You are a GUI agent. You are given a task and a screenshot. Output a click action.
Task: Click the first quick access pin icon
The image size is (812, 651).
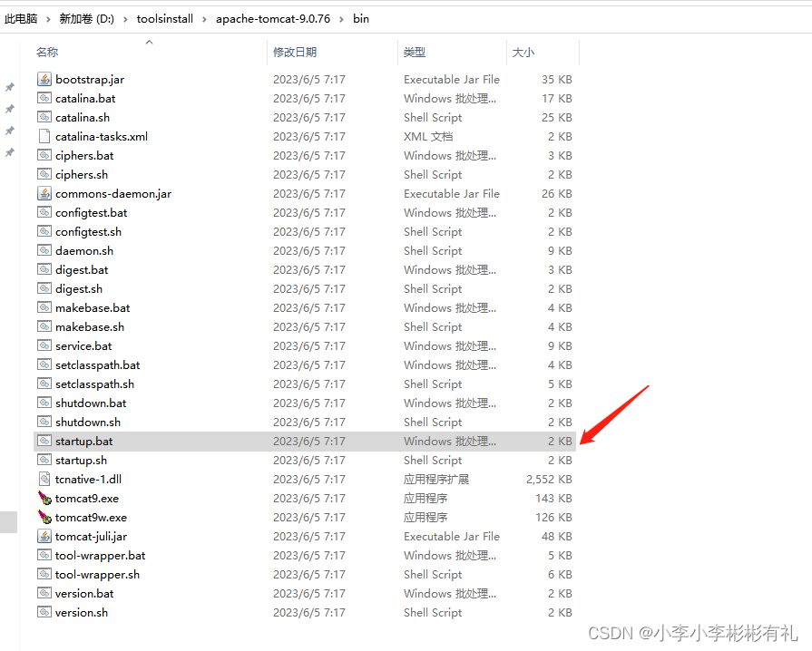[x=10, y=87]
